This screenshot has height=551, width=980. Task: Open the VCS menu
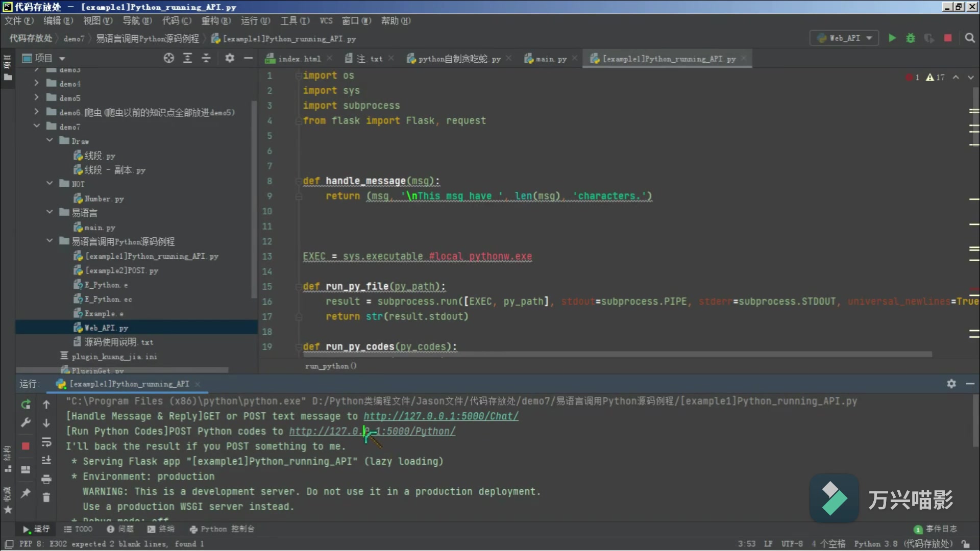[x=326, y=21]
